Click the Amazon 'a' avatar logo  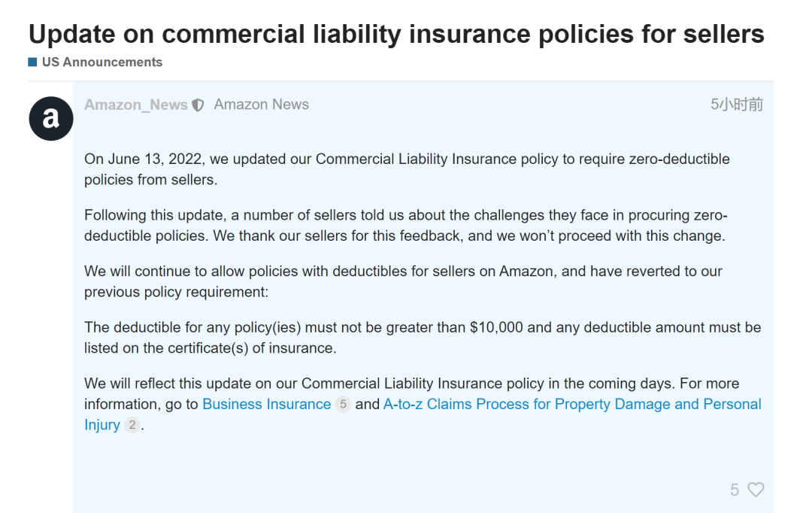(51, 119)
